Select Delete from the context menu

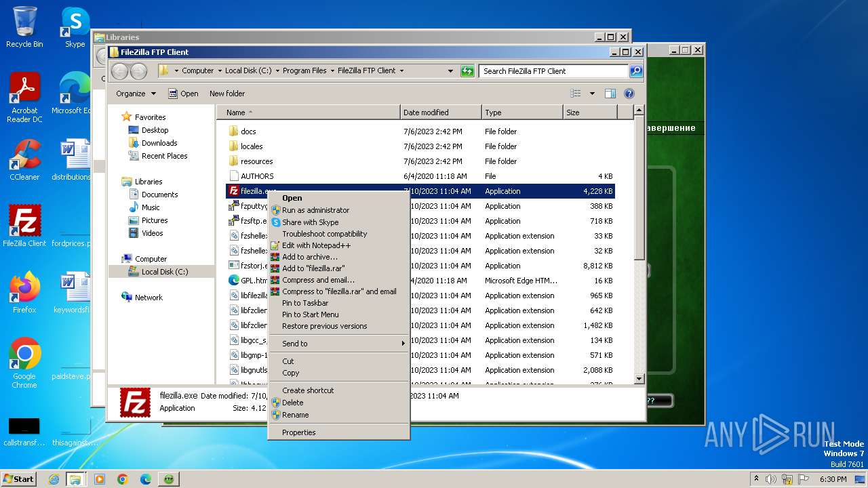coord(339,403)
